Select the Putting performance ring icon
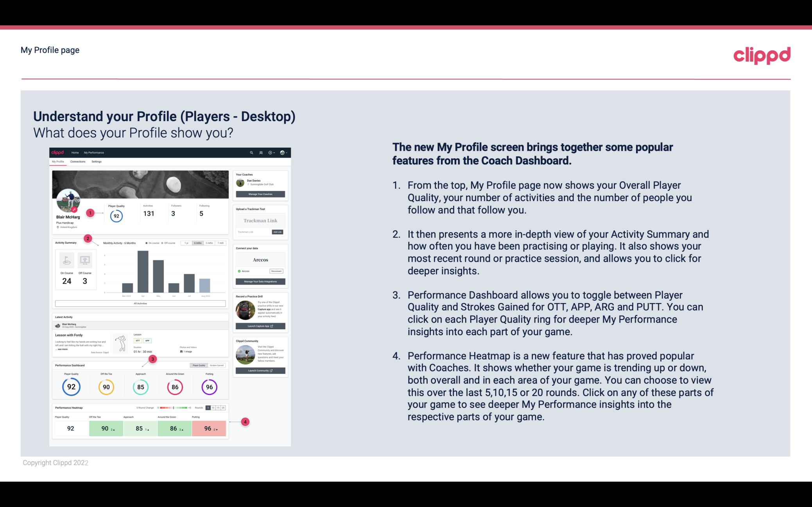 pos(209,387)
